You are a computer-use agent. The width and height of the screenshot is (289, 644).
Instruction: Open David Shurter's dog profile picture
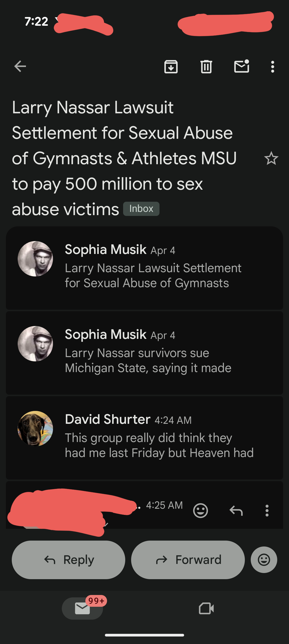pos(35,428)
